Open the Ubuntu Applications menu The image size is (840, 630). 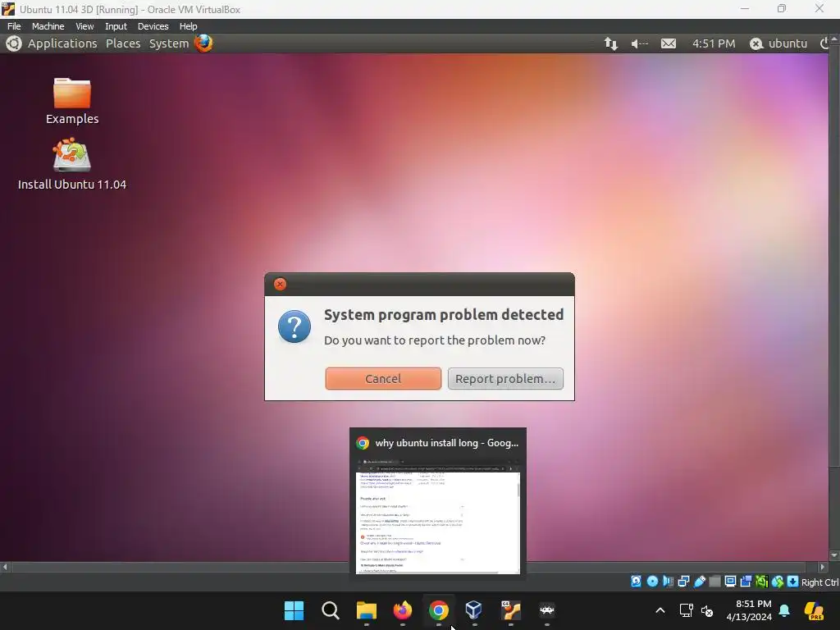(62, 43)
